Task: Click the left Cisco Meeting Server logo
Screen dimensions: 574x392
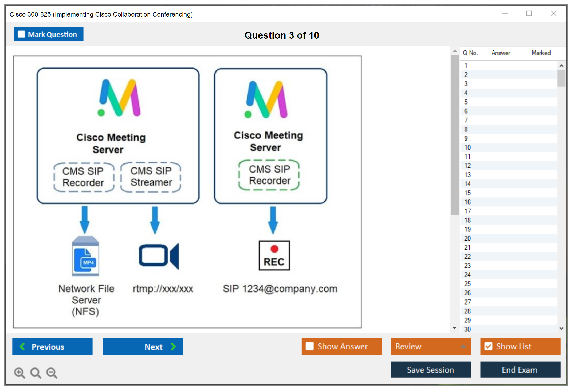Action: click(x=119, y=98)
